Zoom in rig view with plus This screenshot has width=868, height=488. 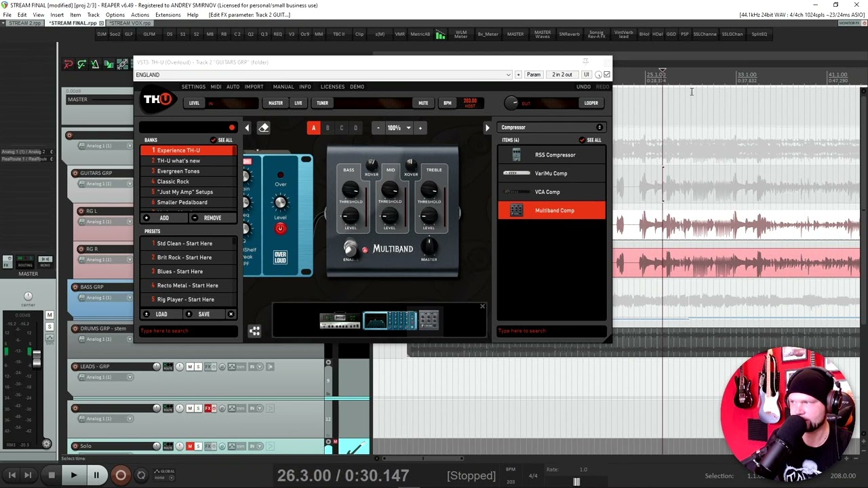click(420, 127)
